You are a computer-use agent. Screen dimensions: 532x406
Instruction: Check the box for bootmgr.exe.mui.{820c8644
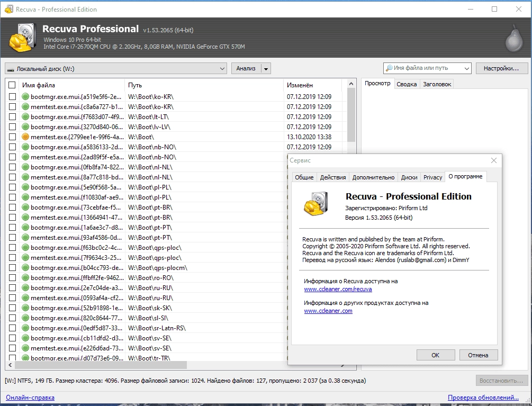point(12,318)
